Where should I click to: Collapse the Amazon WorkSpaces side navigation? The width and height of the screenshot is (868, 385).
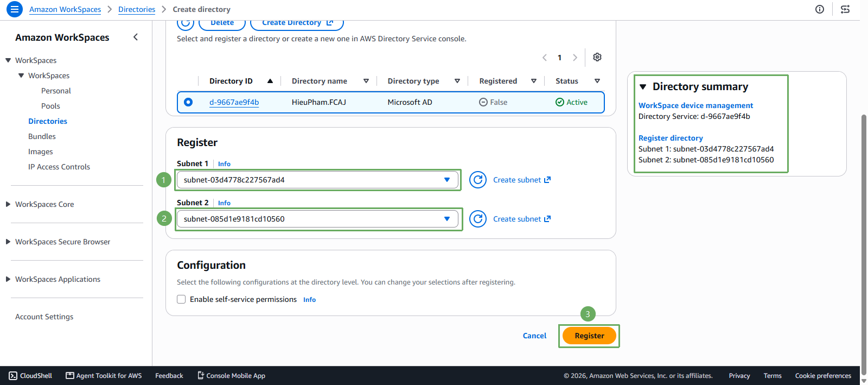tap(136, 37)
